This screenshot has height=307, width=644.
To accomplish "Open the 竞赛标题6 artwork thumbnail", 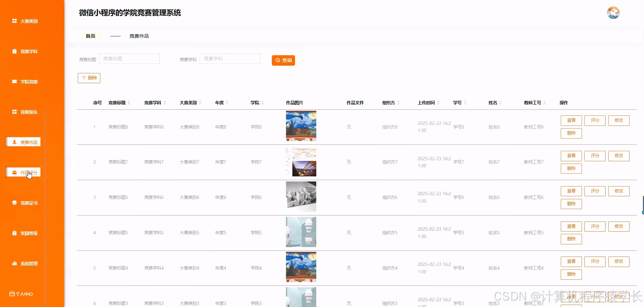I will [301, 197].
